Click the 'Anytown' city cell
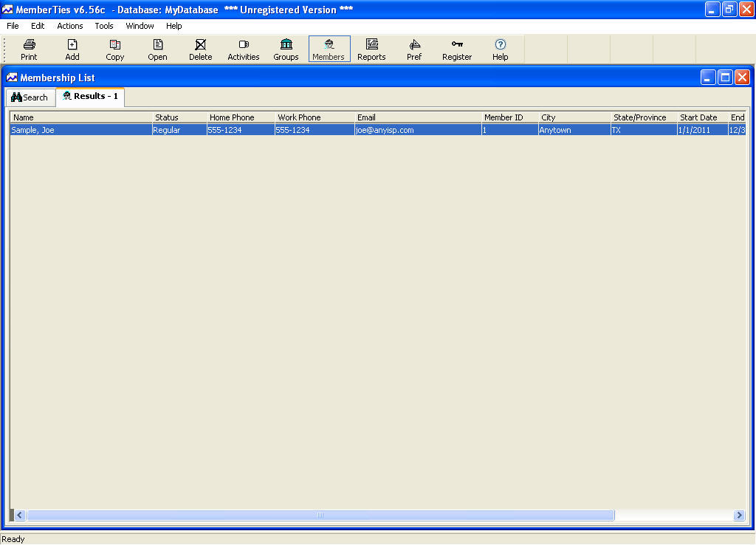 click(x=574, y=130)
